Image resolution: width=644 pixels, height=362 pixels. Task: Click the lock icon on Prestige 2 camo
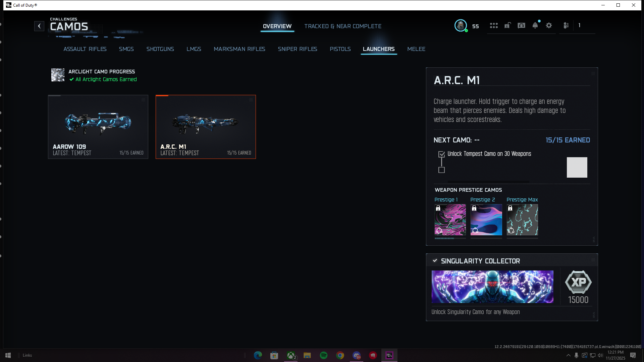pos(474,208)
